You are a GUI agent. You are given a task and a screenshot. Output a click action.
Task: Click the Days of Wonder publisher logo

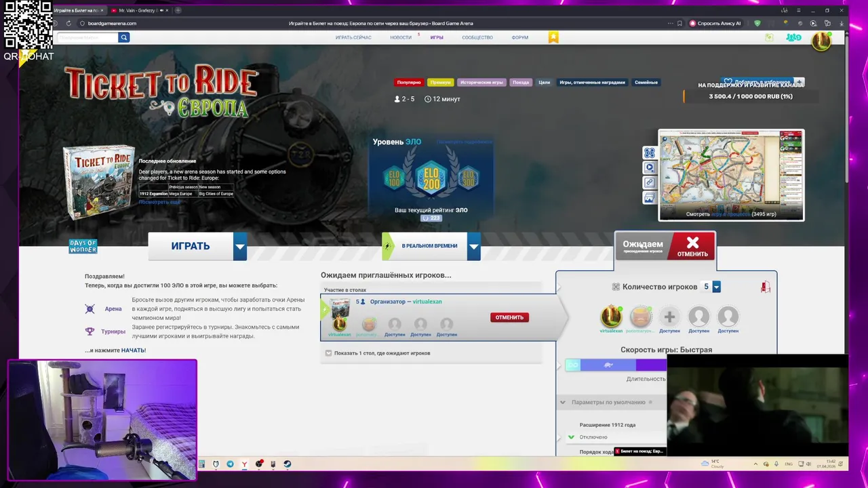(83, 247)
